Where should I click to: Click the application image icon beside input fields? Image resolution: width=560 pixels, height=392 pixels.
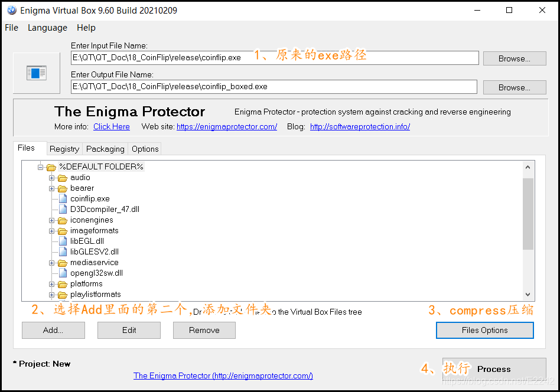coord(37,73)
